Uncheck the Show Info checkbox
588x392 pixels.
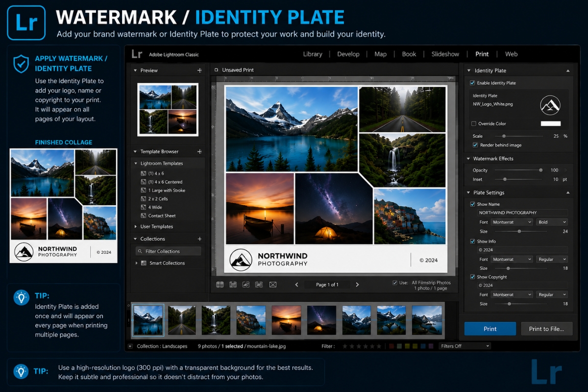472,242
